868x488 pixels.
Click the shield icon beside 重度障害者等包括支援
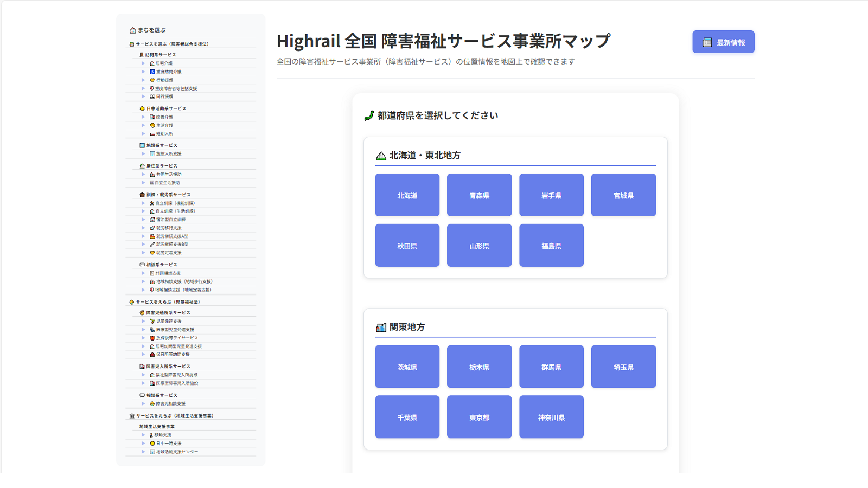152,88
